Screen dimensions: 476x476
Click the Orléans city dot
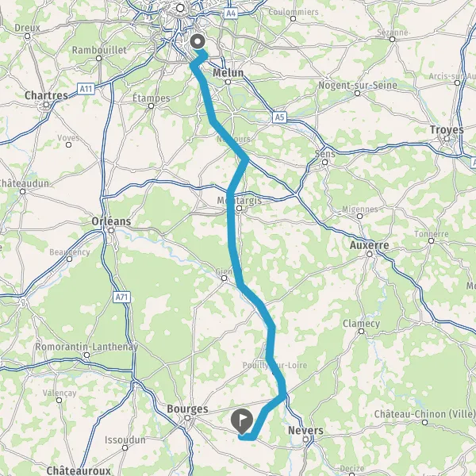(x=111, y=230)
